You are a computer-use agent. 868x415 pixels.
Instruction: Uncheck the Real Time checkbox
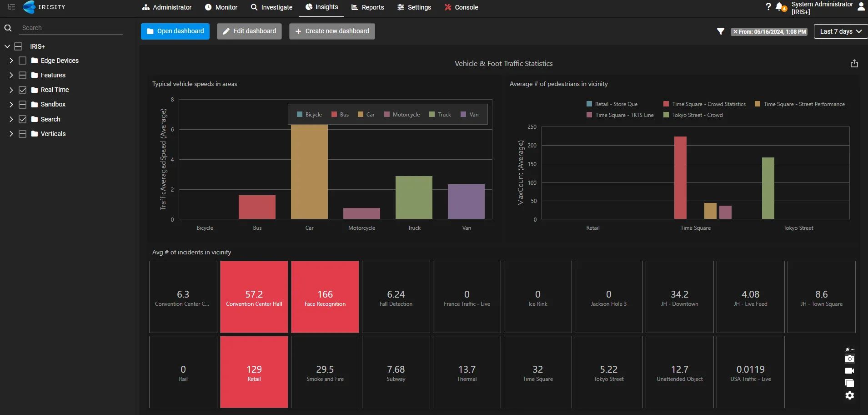pos(22,90)
